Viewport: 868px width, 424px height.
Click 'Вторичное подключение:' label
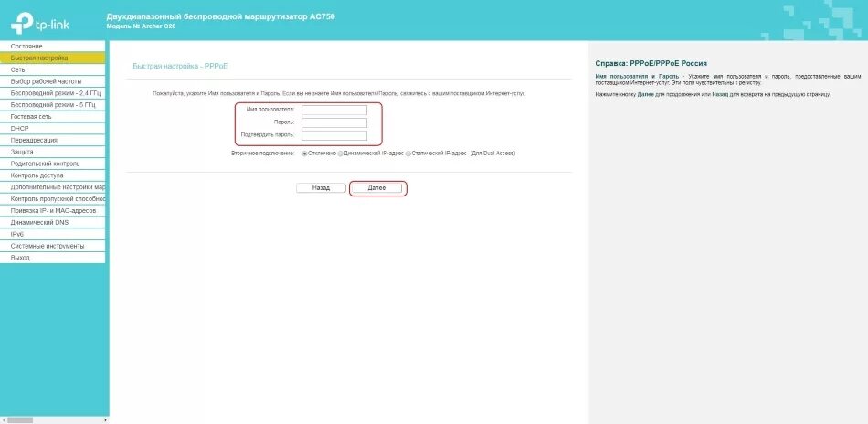262,154
